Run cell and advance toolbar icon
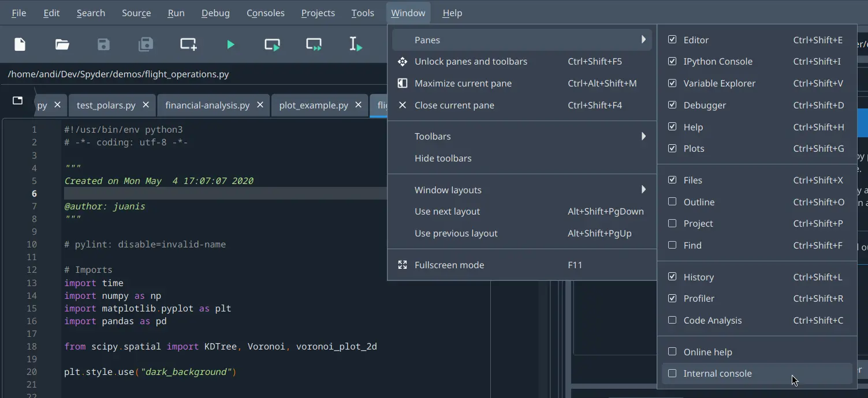The height and width of the screenshot is (398, 868). pos(314,44)
